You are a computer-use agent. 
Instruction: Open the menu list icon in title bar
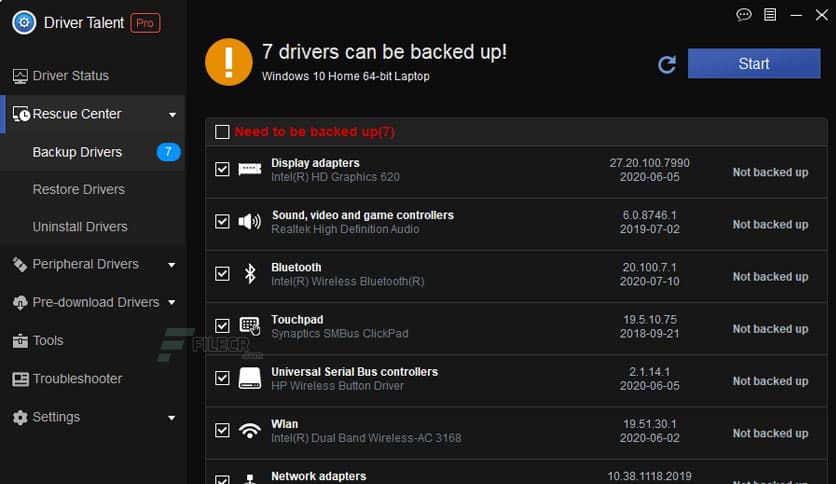(770, 14)
